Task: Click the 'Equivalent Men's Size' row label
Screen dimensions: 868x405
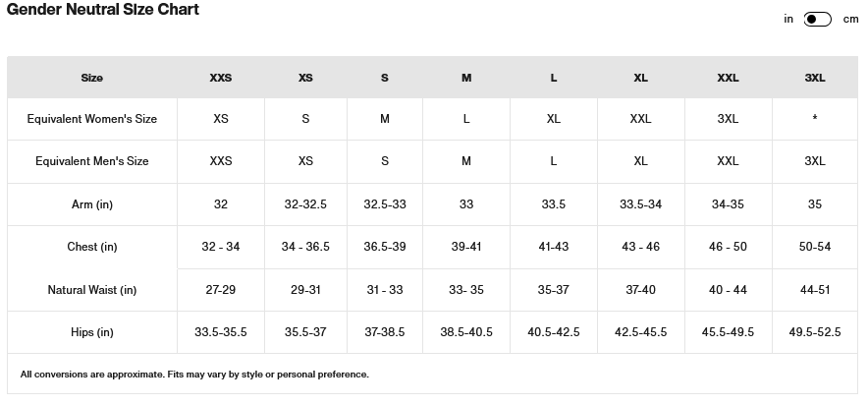Action: click(92, 161)
